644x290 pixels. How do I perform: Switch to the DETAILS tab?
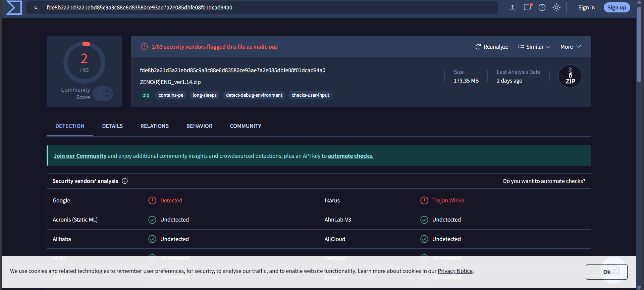tap(112, 126)
